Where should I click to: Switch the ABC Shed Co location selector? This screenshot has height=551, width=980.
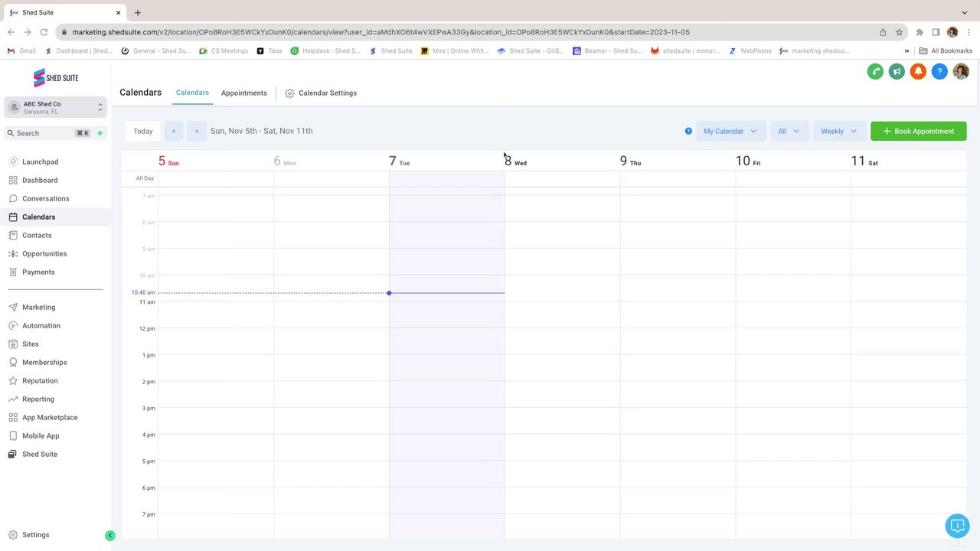55,108
